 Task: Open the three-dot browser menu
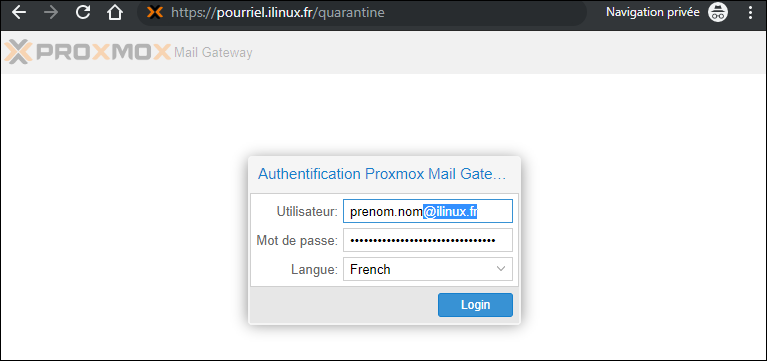751,12
